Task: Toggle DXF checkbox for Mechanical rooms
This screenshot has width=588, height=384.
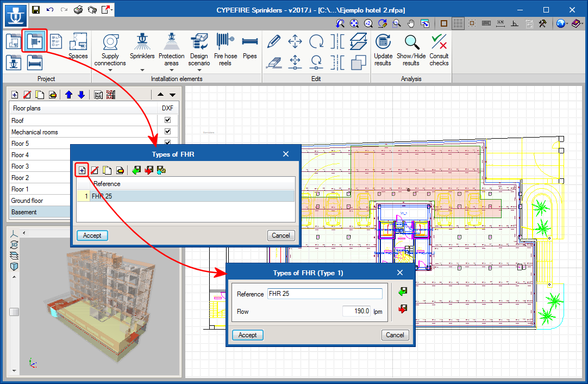Action: [x=167, y=132]
